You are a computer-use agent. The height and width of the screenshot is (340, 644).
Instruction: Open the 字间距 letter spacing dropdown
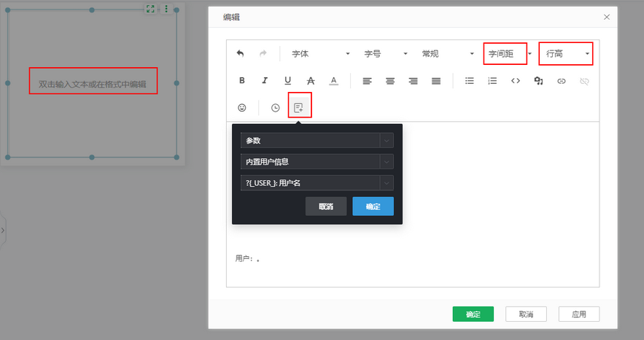click(510, 54)
